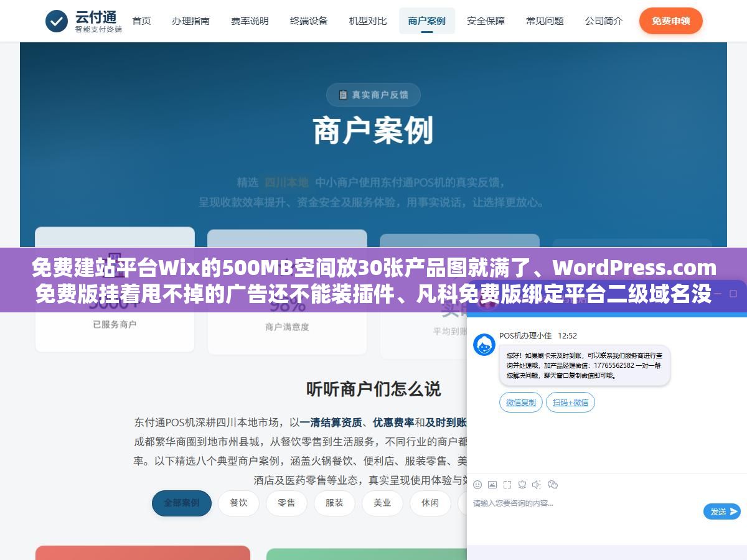747x560 pixels.
Task: Select the 服装 filter chip
Action: coord(334,503)
